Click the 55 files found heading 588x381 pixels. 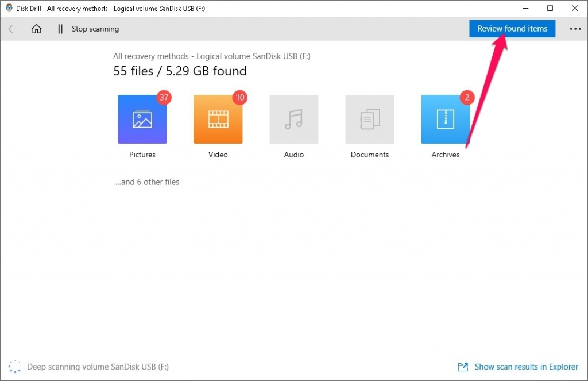[180, 71]
